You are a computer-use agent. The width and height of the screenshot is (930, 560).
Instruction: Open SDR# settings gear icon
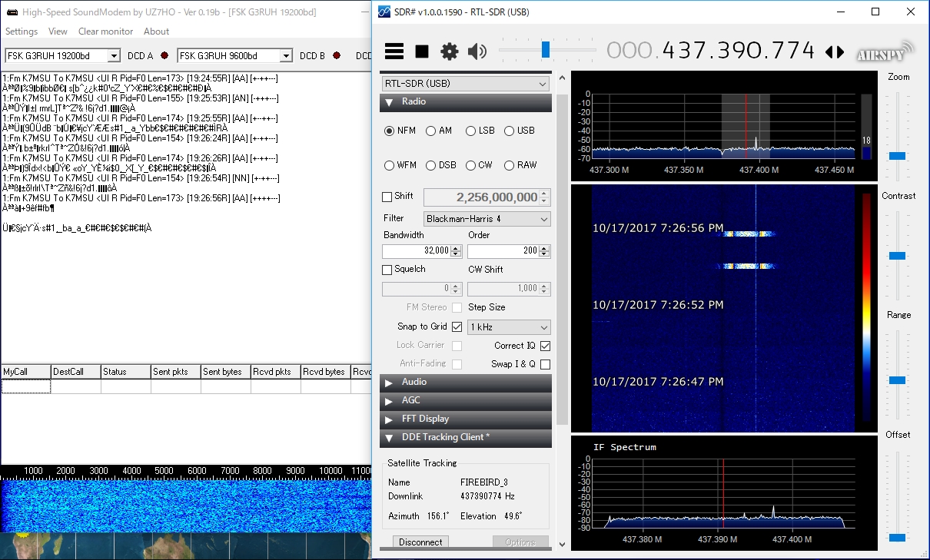click(449, 51)
